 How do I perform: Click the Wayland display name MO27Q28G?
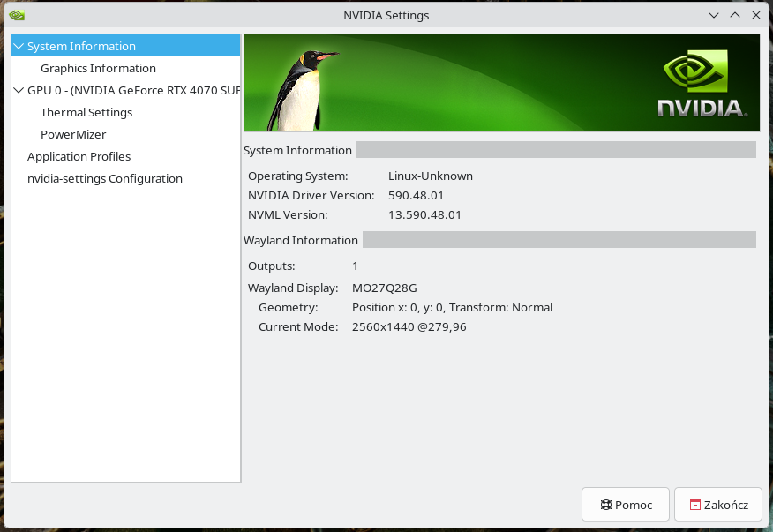click(384, 288)
